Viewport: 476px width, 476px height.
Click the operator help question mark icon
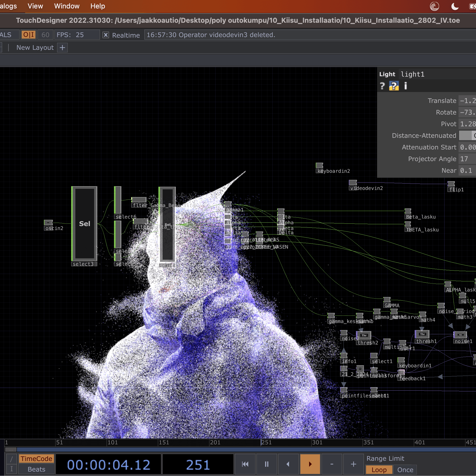click(382, 86)
